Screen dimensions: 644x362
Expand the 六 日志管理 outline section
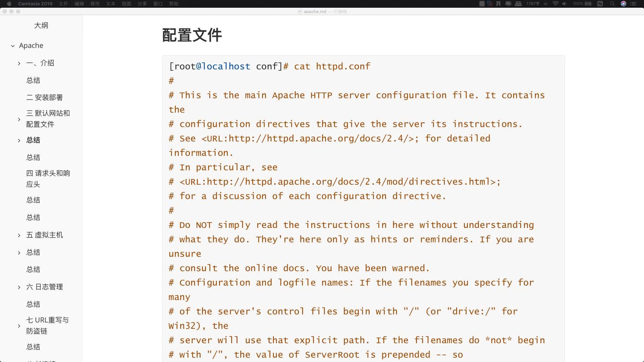click(x=19, y=287)
